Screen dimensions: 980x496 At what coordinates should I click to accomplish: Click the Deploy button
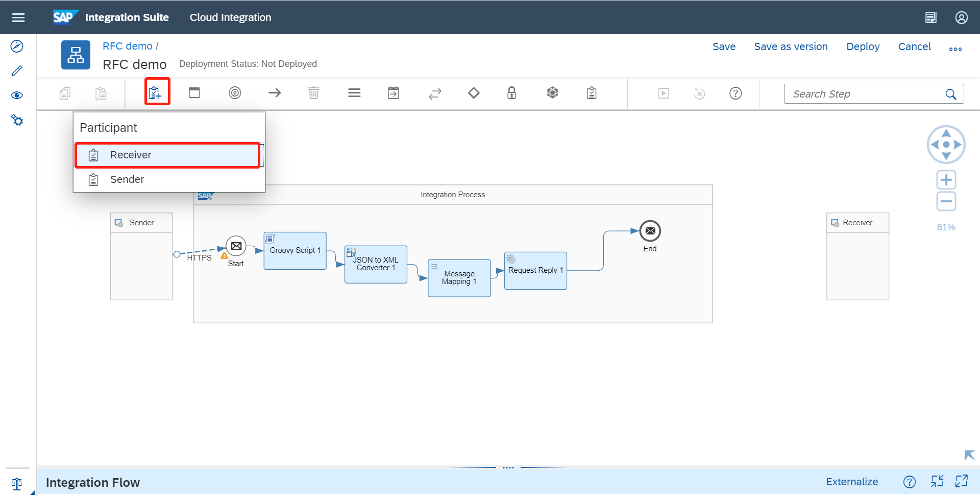[863, 46]
